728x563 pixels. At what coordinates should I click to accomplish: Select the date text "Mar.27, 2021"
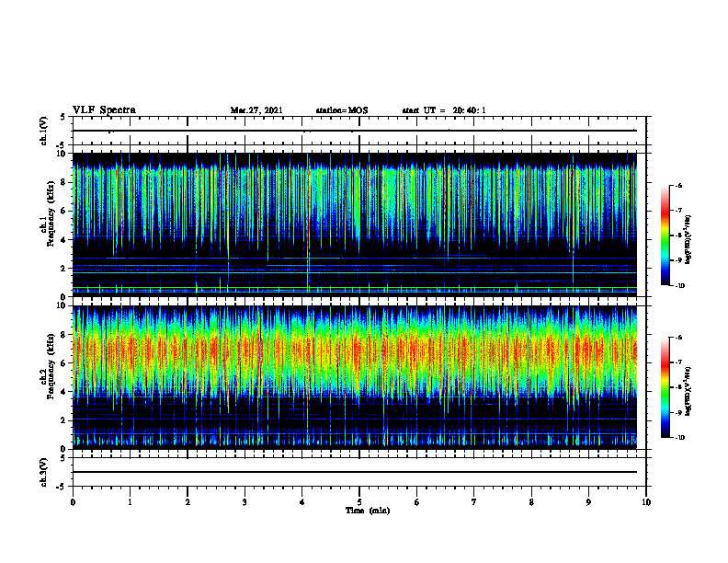(x=256, y=110)
